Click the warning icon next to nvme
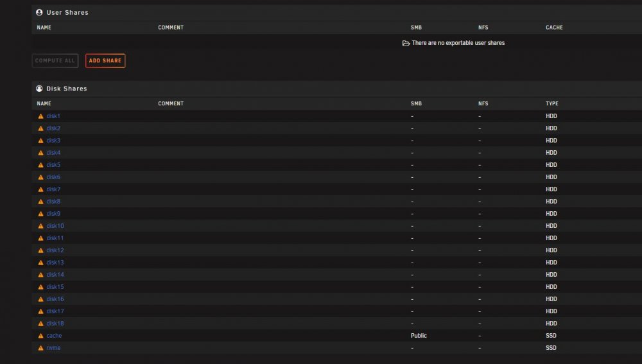Viewport: 642px width, 364px height. 40,348
